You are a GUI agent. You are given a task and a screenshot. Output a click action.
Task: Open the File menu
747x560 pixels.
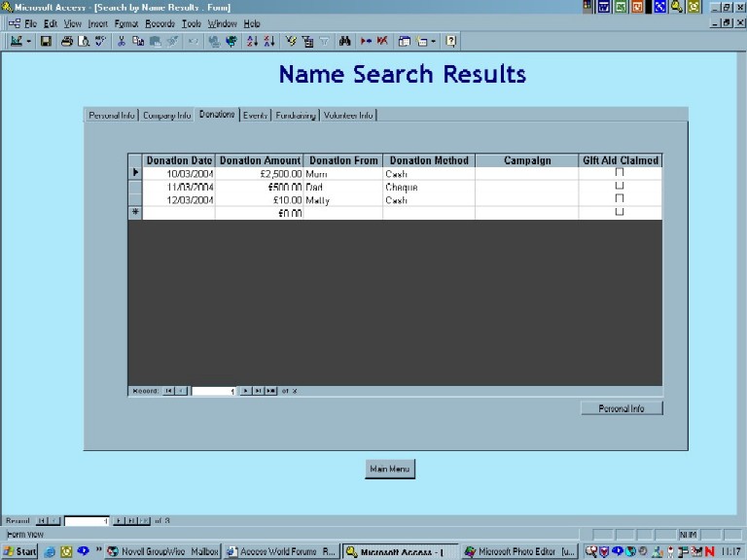30,23
